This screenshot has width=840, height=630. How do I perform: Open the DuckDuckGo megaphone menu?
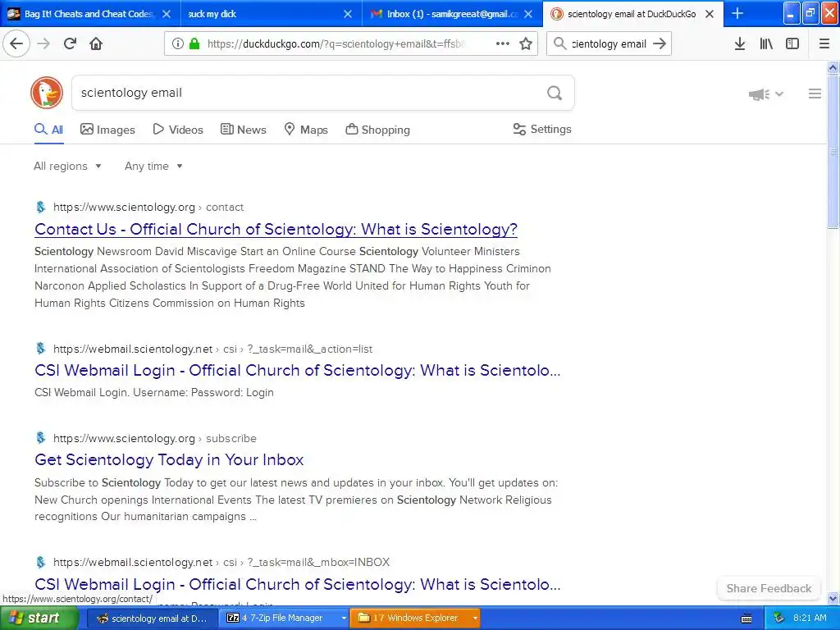(x=765, y=94)
